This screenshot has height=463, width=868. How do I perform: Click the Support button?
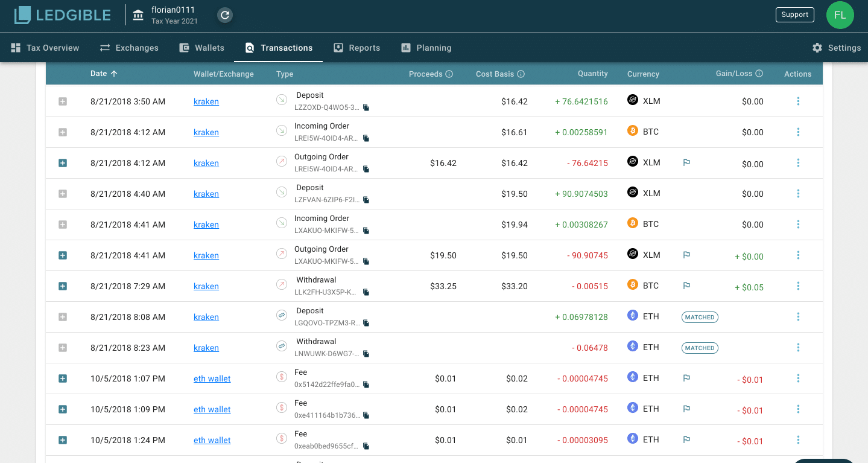coord(794,15)
